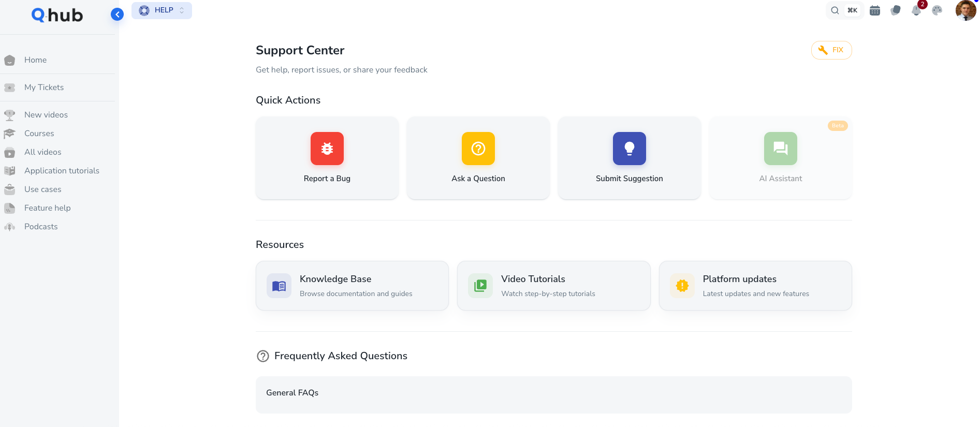980x427 pixels.
Task: Open the Knowledge Base resource card
Action: click(352, 286)
